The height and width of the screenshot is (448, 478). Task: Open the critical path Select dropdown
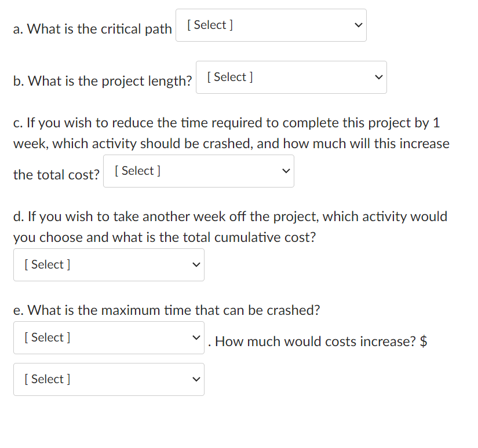click(271, 25)
